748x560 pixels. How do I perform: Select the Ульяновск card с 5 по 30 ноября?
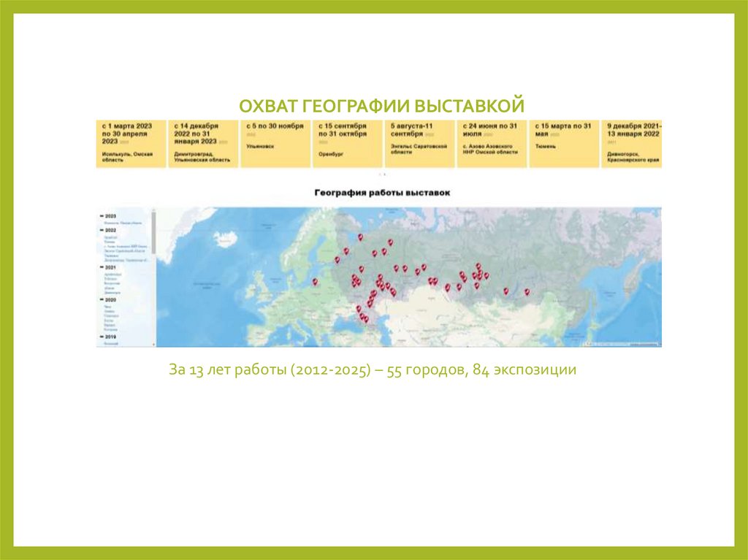pyautogui.click(x=275, y=144)
